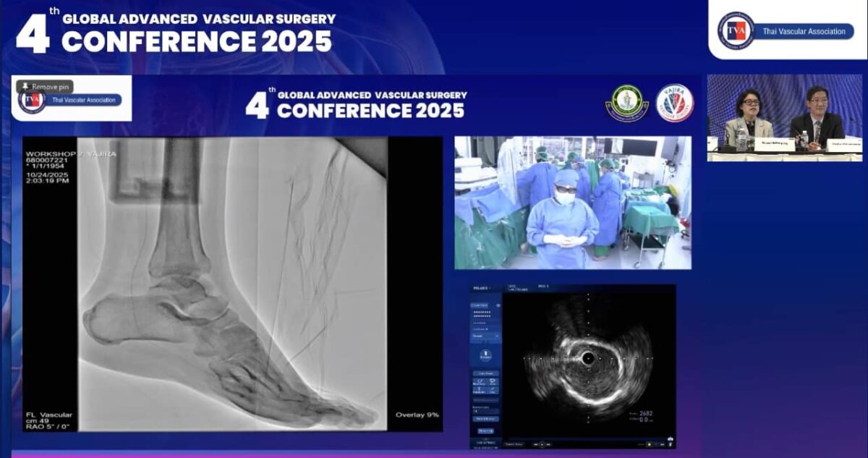868x458 pixels.
Task: Click the camera snapshot icon below the IVUS image
Action: coord(670,438)
